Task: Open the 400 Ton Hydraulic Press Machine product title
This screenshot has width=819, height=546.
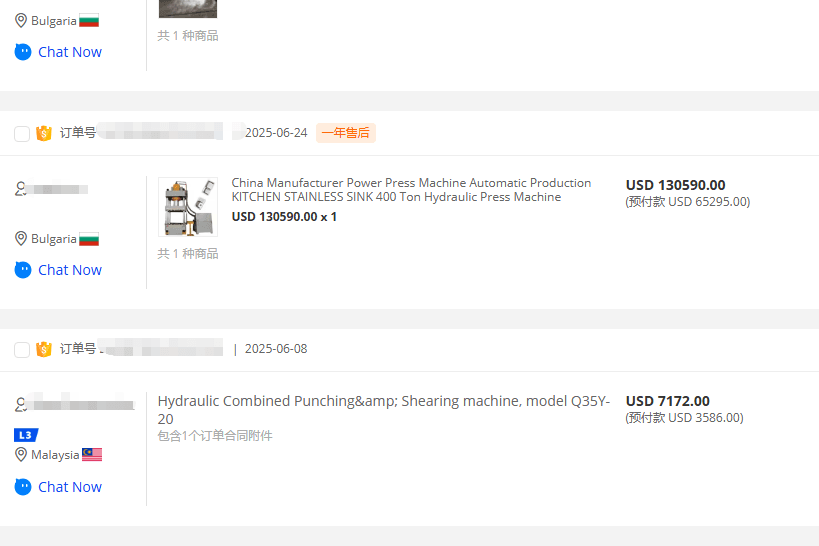Action: (x=411, y=190)
